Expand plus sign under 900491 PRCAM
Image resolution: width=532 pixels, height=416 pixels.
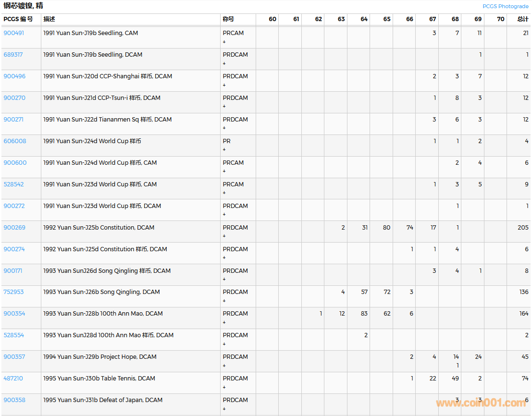pyautogui.click(x=224, y=42)
